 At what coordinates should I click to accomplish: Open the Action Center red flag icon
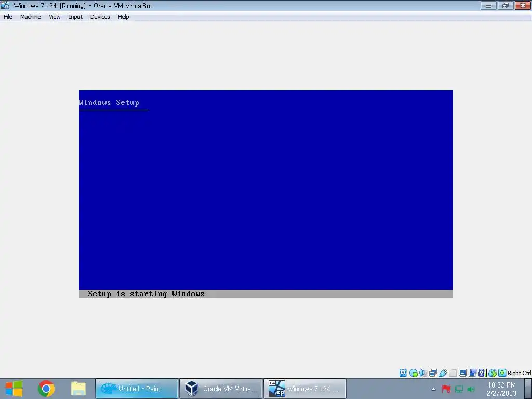point(446,389)
